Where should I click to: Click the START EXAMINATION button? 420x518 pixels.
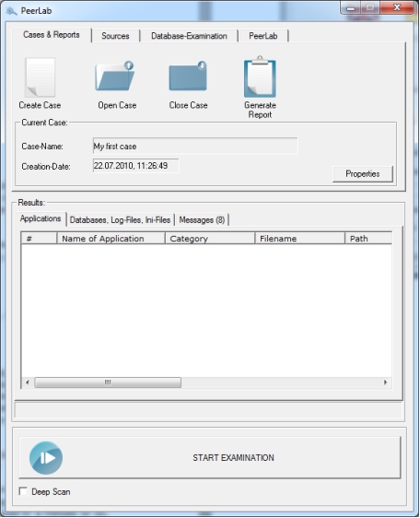210,457
